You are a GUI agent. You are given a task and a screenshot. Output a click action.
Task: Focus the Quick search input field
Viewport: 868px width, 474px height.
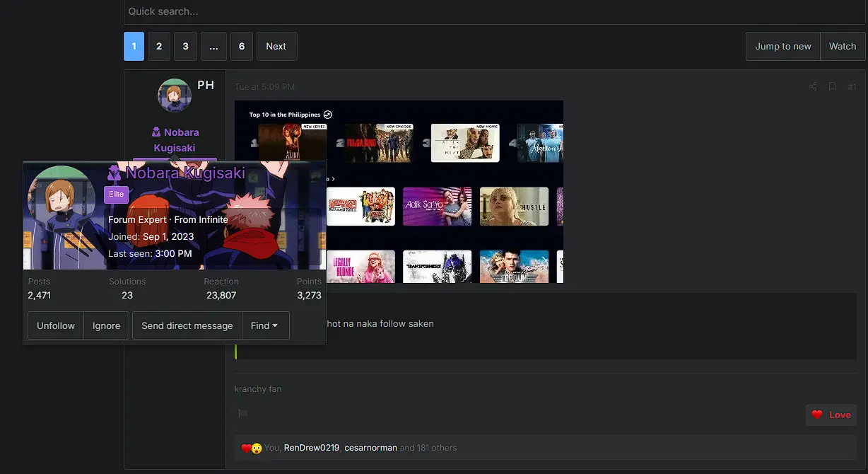(495, 12)
